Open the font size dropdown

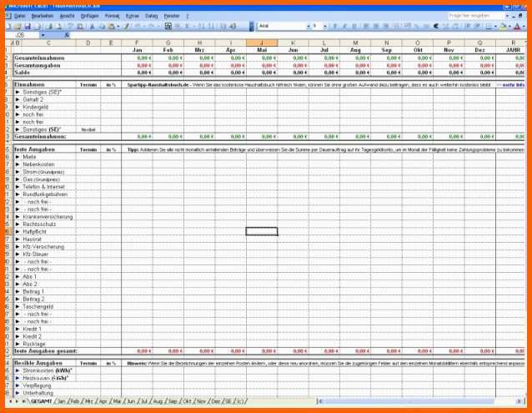pos(325,26)
